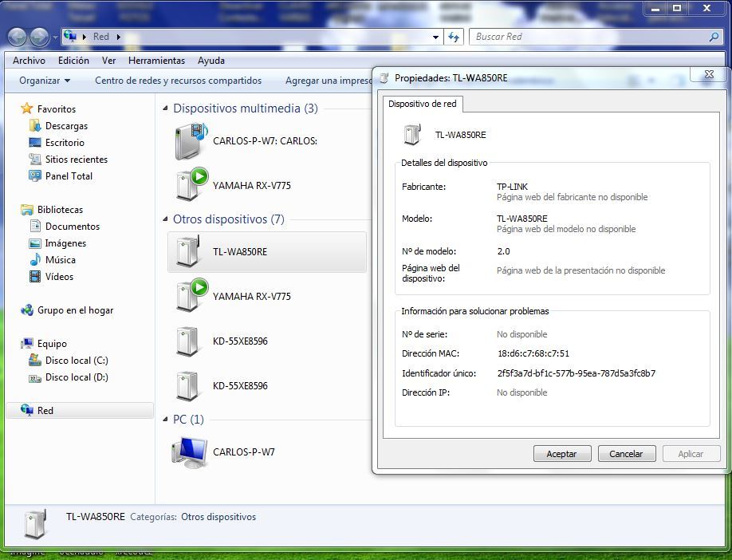Click Cancelar in the properties dialog
This screenshot has width=732, height=560.
pos(626,454)
